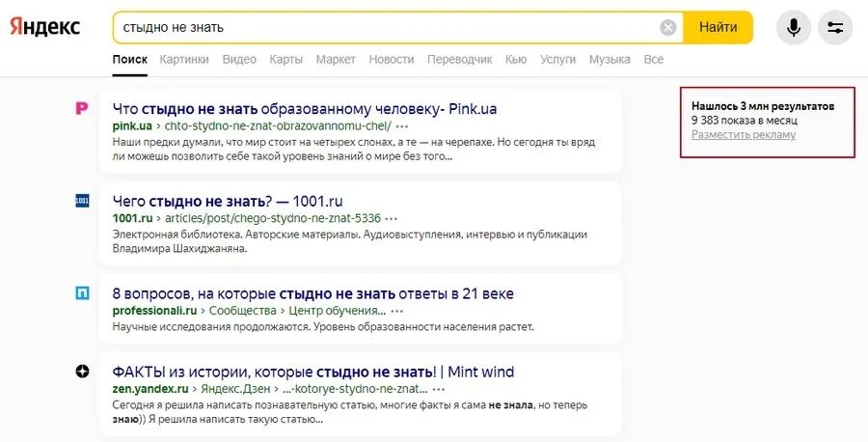Click the snippet 'Наши предки думали, что мир'
868x442 pixels.
click(354, 149)
